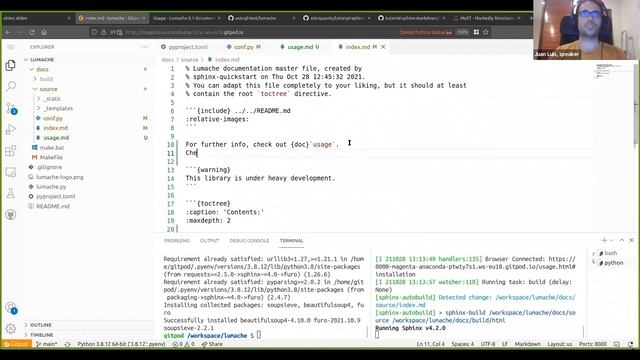
Task: Go to browser home page
Action: click(44, 32)
